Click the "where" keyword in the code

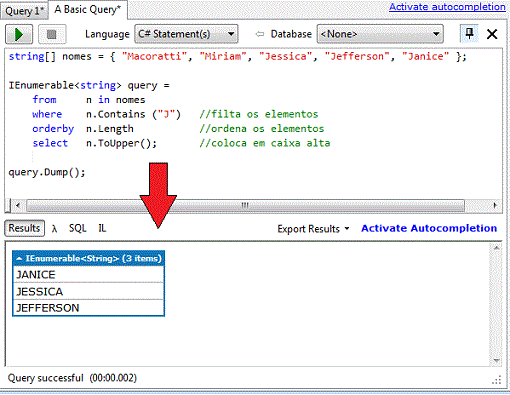coord(47,114)
